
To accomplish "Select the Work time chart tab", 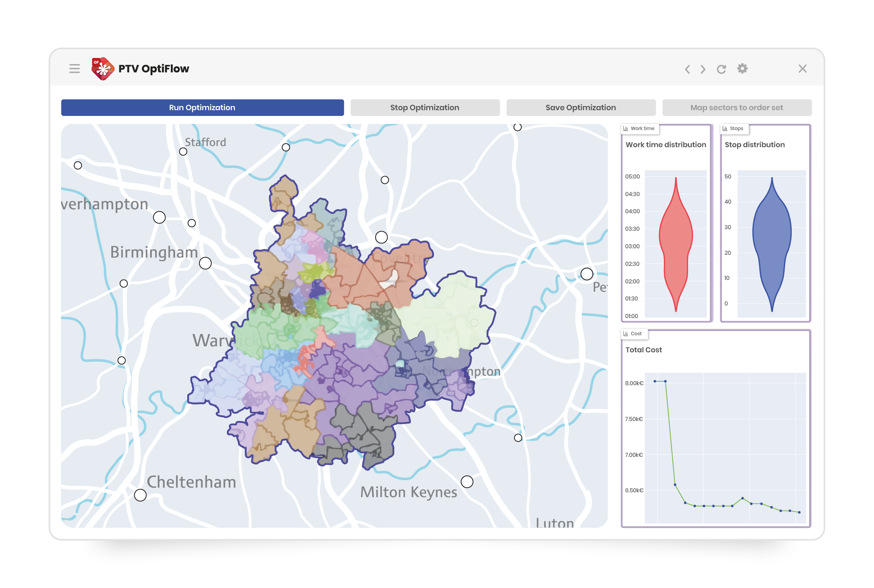I will point(639,129).
